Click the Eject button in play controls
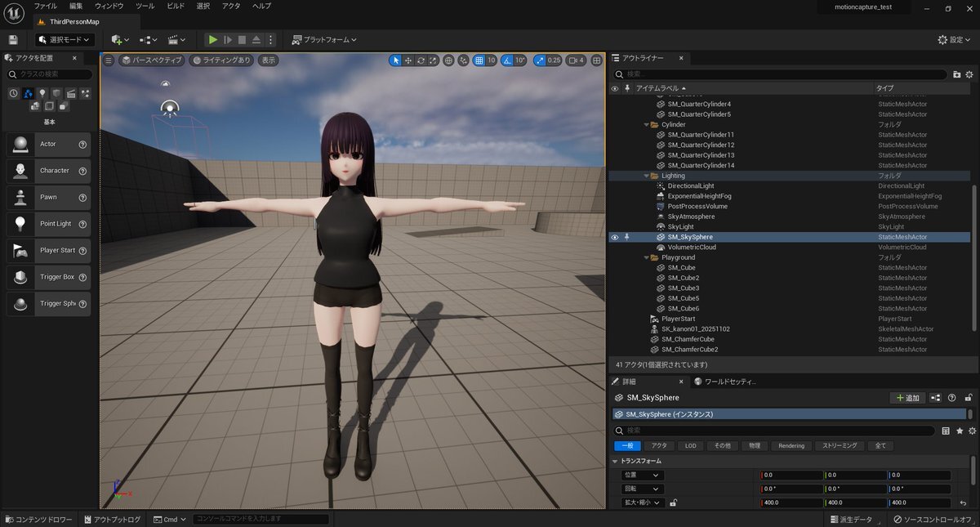Image resolution: width=980 pixels, height=527 pixels. coord(256,39)
